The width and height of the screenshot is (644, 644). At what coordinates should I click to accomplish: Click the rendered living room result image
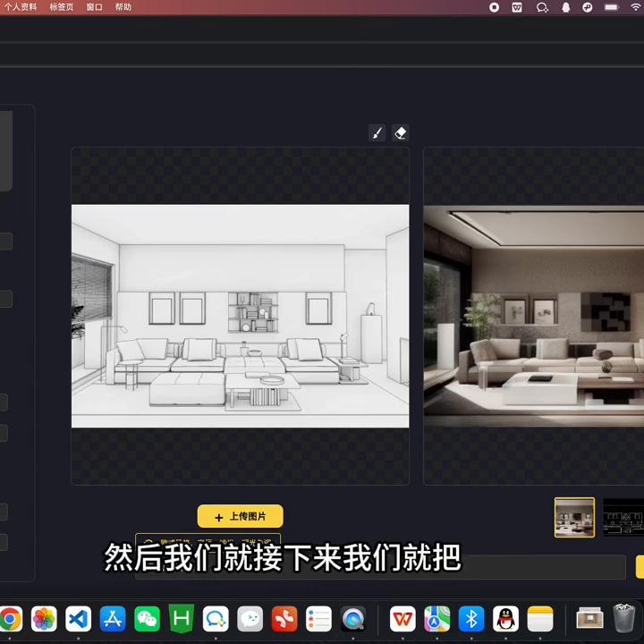click(x=533, y=317)
